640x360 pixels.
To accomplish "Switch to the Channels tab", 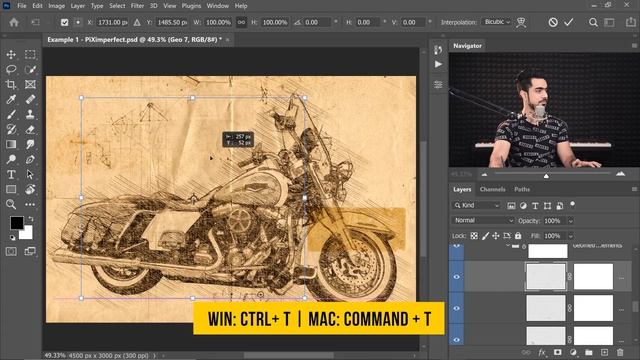I will click(492, 189).
